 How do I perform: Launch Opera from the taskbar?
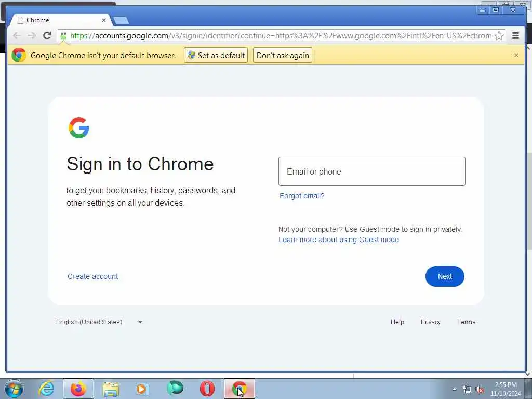(x=207, y=389)
